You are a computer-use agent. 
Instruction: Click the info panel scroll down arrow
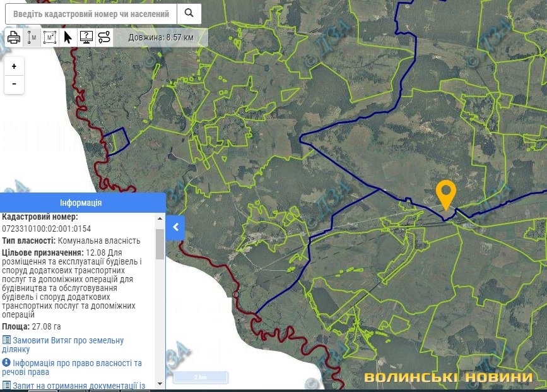click(160, 384)
